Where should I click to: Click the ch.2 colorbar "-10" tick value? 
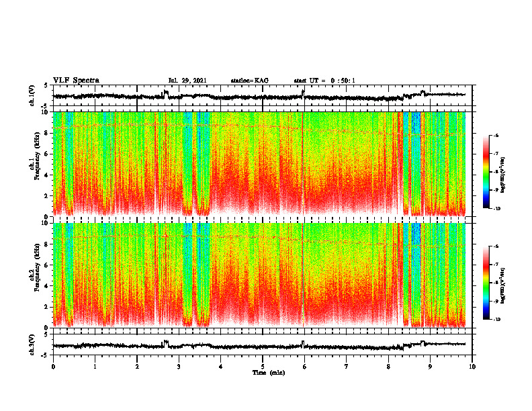[496, 320]
